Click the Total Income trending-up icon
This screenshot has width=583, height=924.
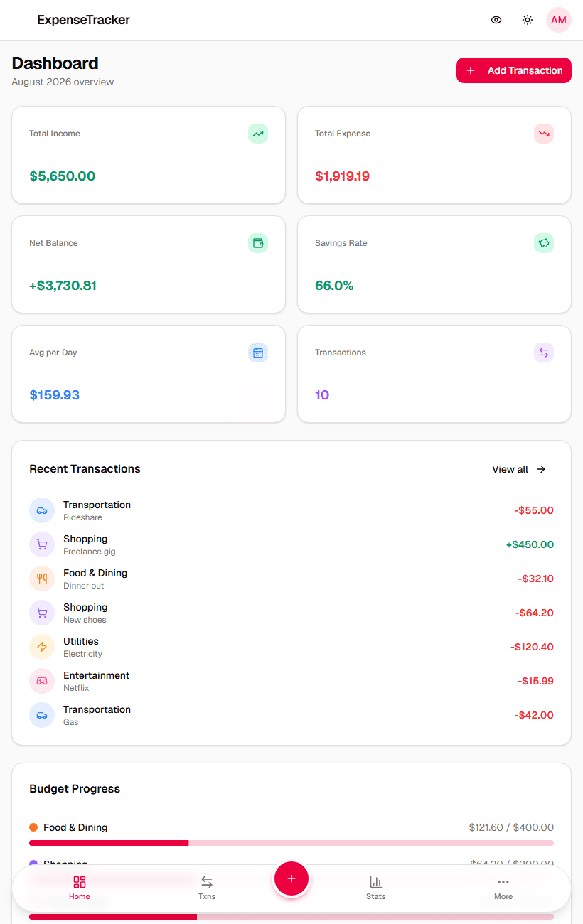point(258,134)
